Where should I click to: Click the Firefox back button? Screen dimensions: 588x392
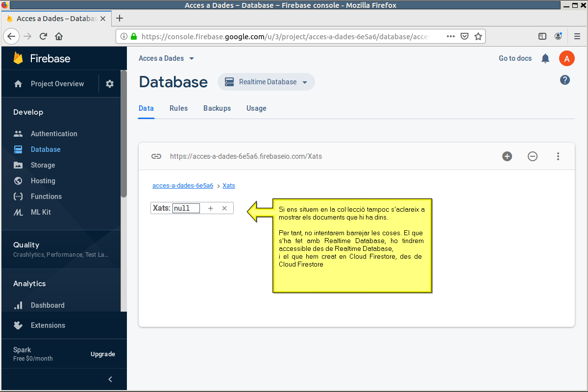tap(11, 36)
